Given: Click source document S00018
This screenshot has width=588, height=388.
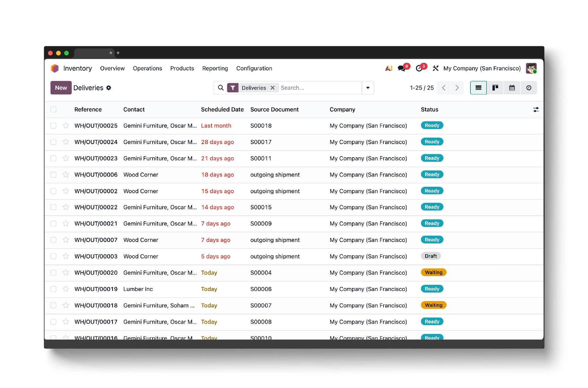Looking at the screenshot, I should pos(261,125).
